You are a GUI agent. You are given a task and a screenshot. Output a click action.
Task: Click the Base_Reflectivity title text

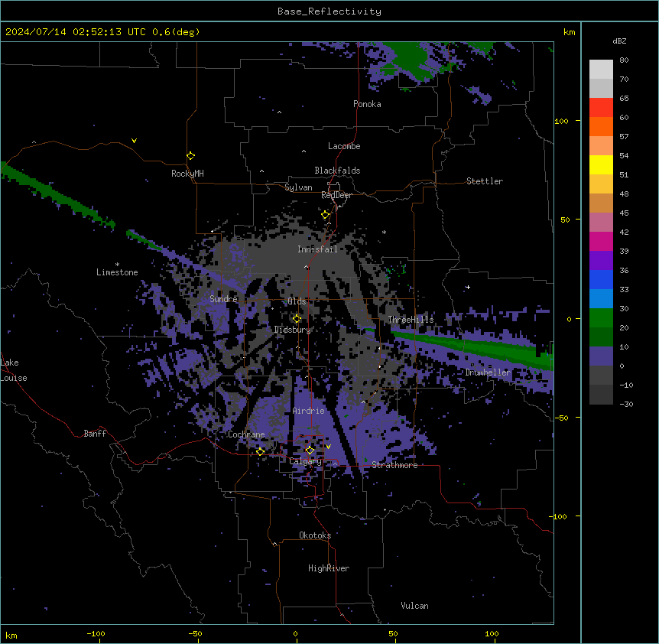(329, 11)
